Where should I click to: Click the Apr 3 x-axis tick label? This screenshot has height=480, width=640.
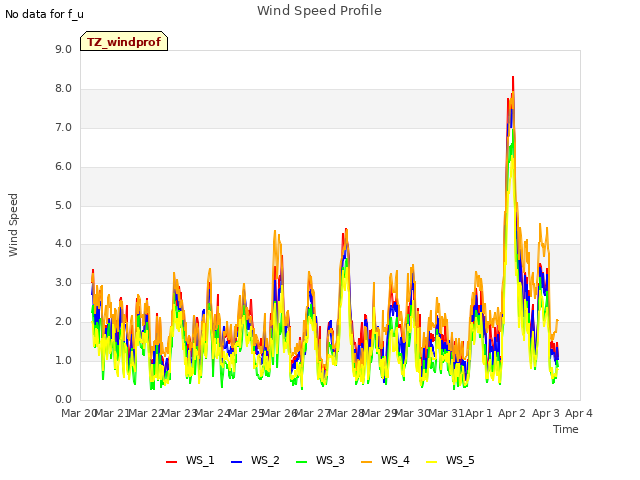point(546,413)
